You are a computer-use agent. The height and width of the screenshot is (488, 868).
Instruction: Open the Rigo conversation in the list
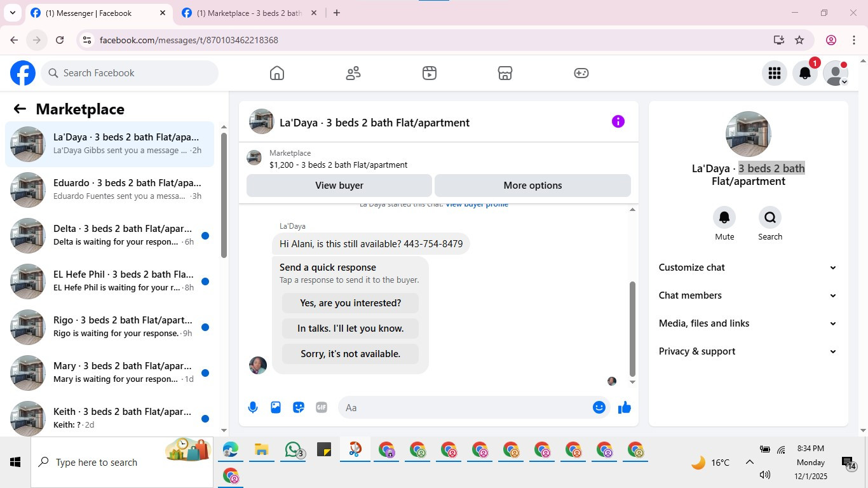(110, 327)
